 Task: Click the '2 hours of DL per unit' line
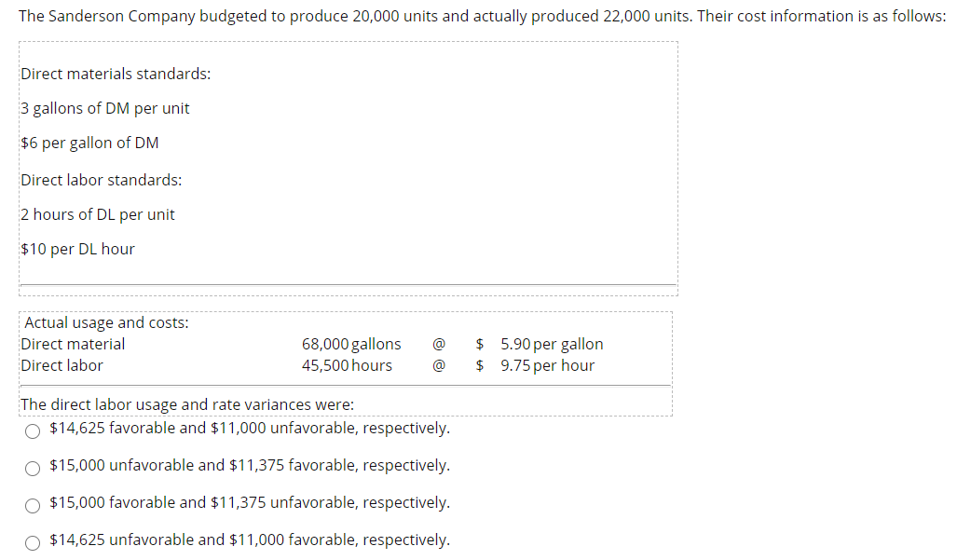98,214
